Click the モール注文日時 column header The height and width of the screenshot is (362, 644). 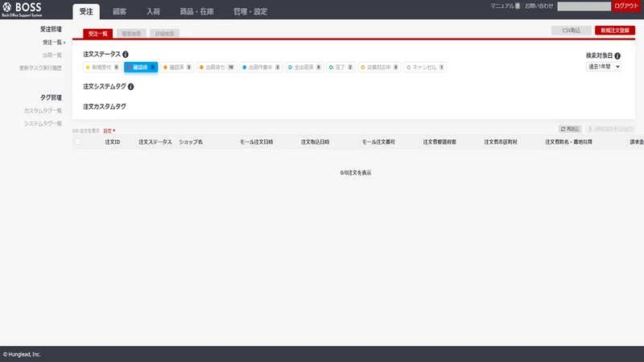256,142
